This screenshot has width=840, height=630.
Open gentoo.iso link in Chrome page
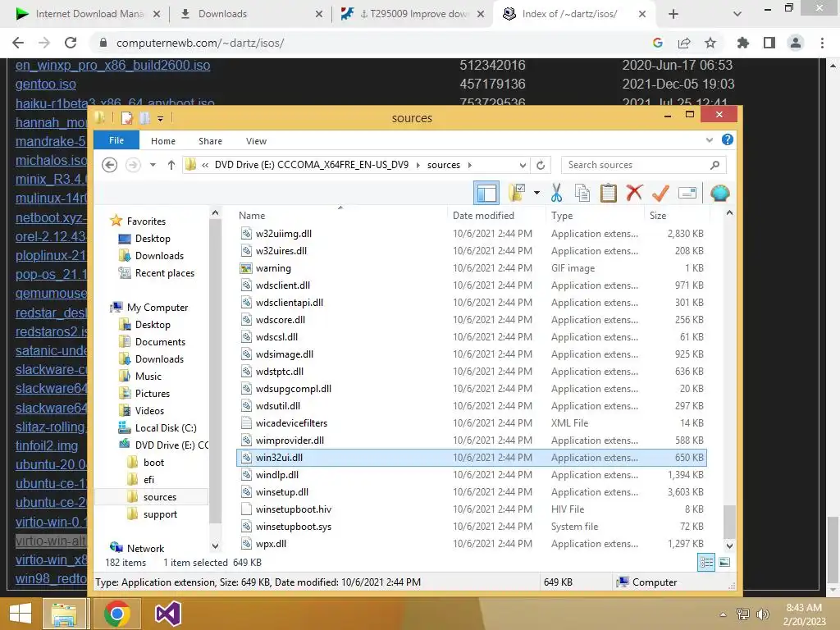(46, 84)
